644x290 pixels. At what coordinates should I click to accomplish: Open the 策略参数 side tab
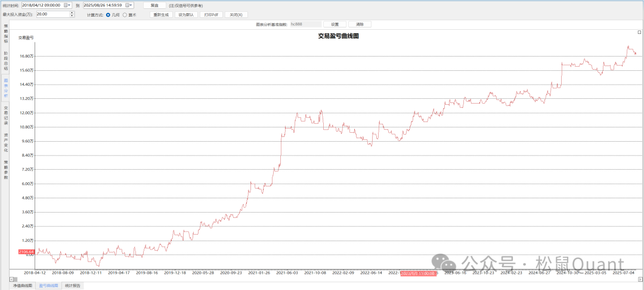(6, 170)
